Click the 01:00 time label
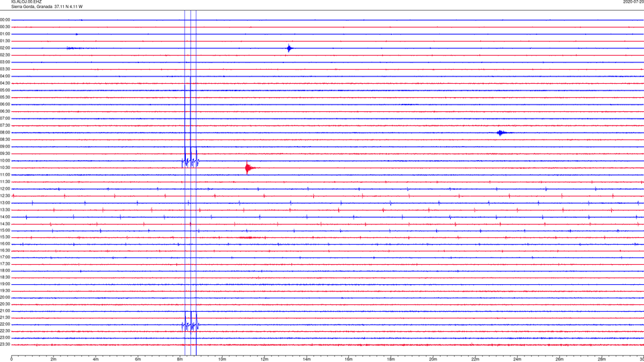Image resolution: width=644 pixels, height=362 pixels. click(5, 34)
